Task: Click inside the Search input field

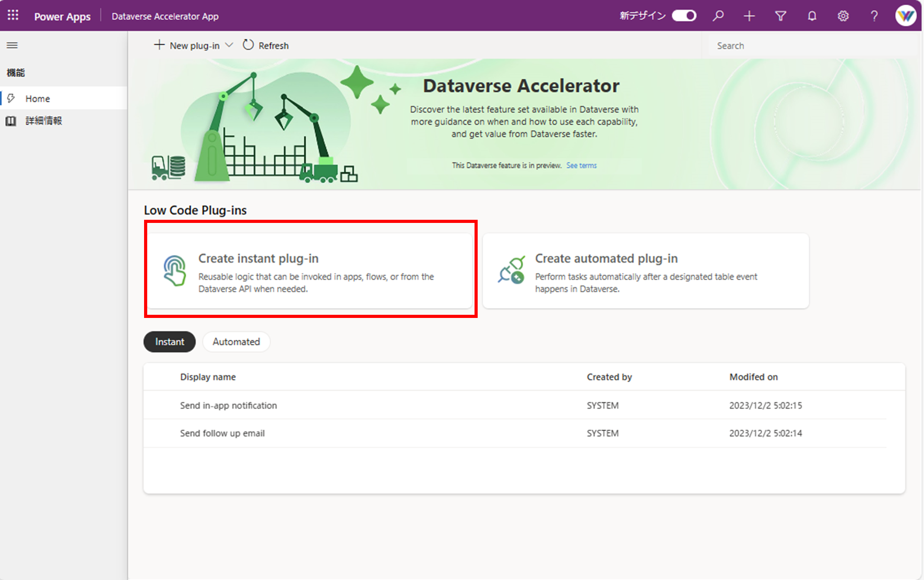Action: (809, 45)
